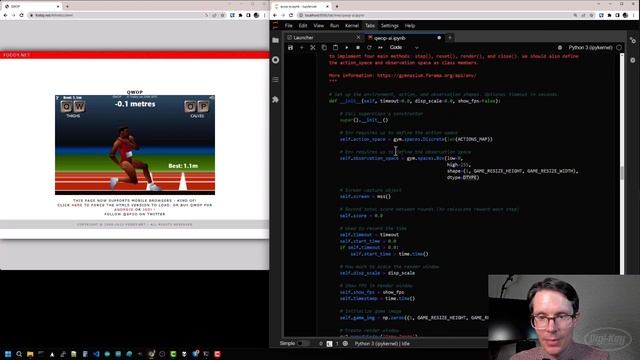Open the red app icon at the taskbar end
The image size is (640, 360).
[217, 354]
